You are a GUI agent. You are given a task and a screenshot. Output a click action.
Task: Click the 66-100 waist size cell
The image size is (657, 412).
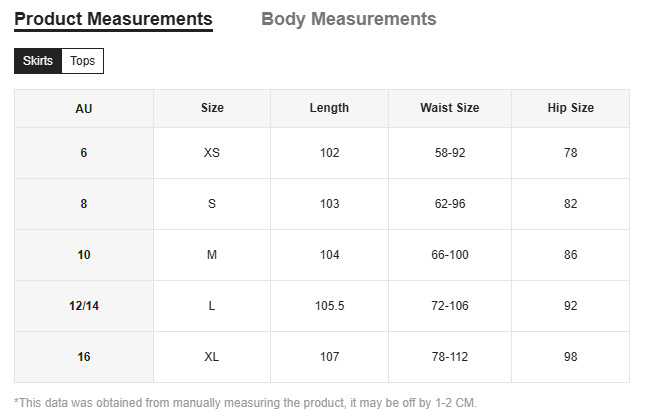click(x=449, y=255)
